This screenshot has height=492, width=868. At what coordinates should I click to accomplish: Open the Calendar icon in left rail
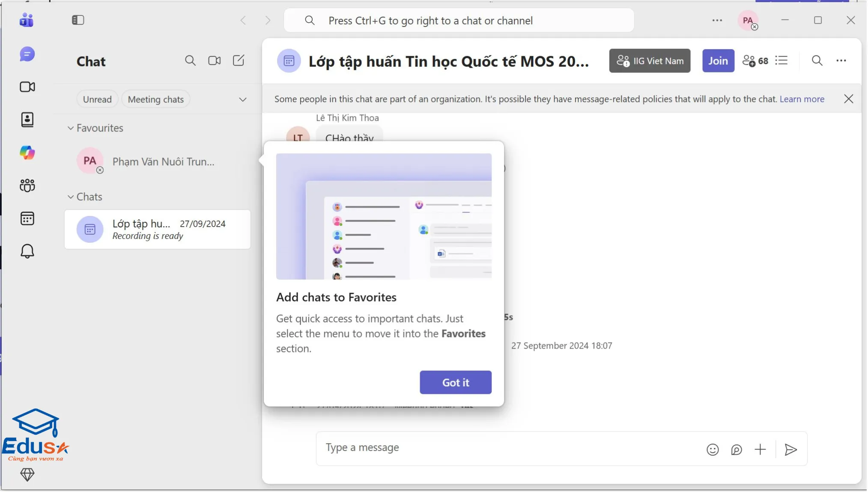coord(27,218)
